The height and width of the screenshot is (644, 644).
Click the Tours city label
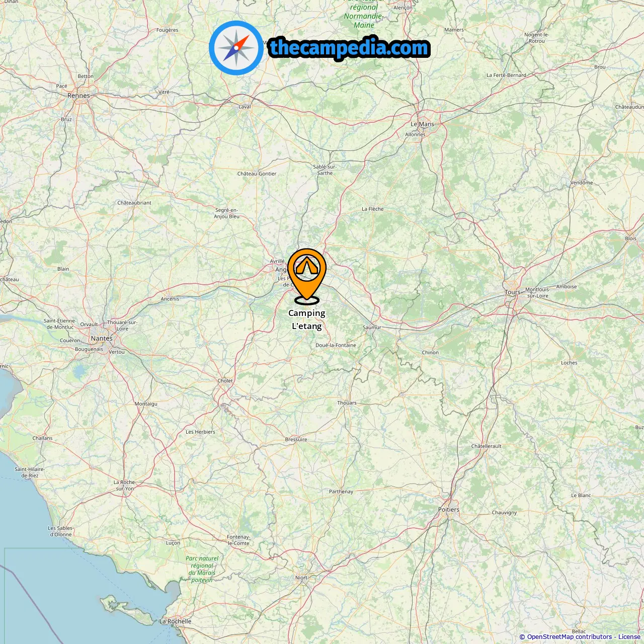(513, 292)
